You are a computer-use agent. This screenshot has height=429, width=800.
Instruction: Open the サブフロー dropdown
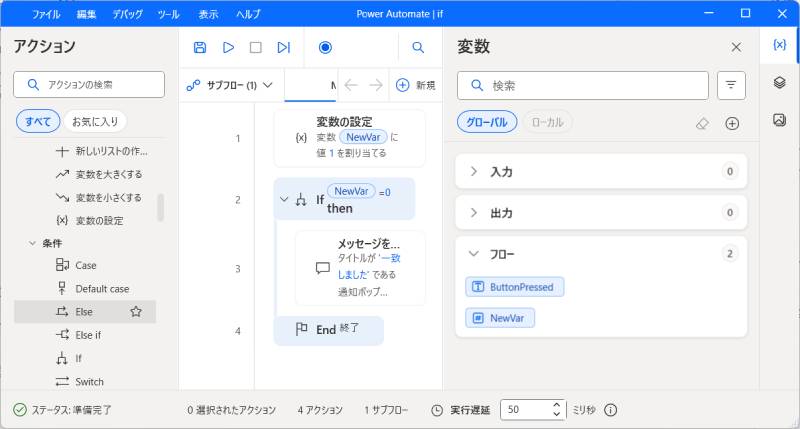coord(230,85)
